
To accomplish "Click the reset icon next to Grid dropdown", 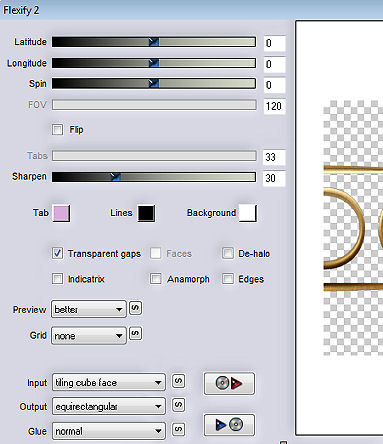I will pos(135,333).
